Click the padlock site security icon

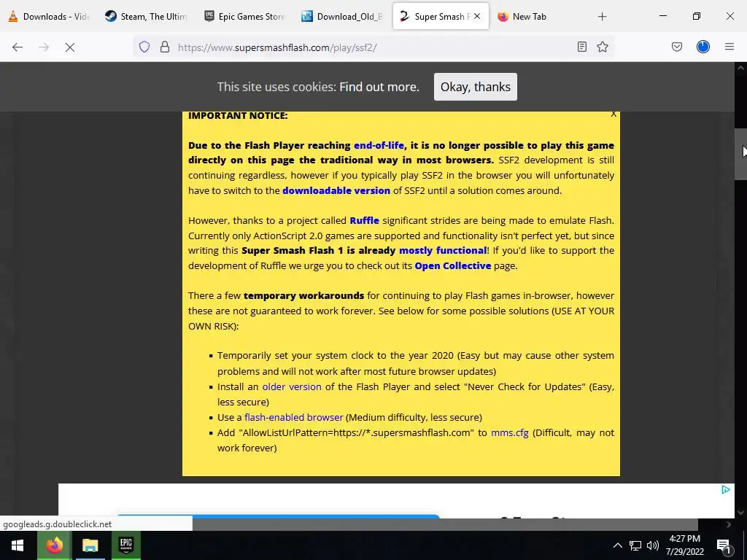tap(165, 47)
